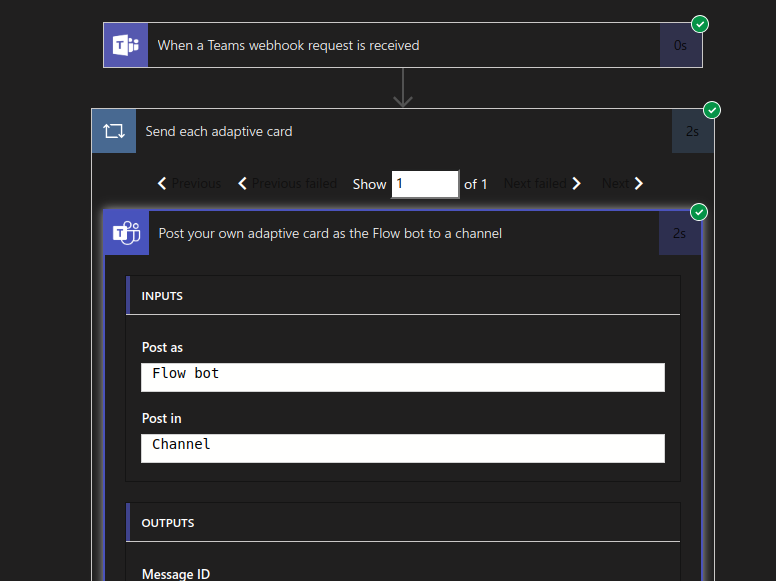This screenshot has height=581, width=776.
Task: Click the 2s duration badge on post card action
Action: click(679, 233)
